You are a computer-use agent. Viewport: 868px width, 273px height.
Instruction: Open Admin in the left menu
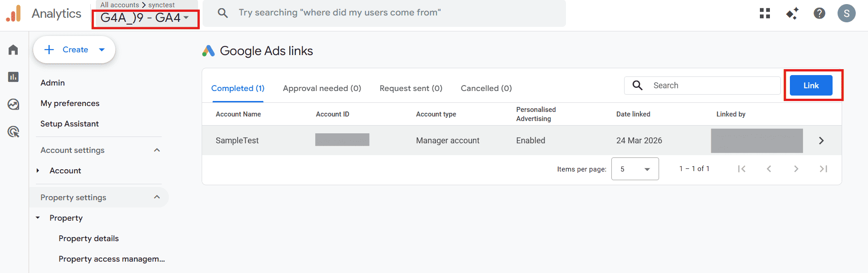pyautogui.click(x=53, y=83)
